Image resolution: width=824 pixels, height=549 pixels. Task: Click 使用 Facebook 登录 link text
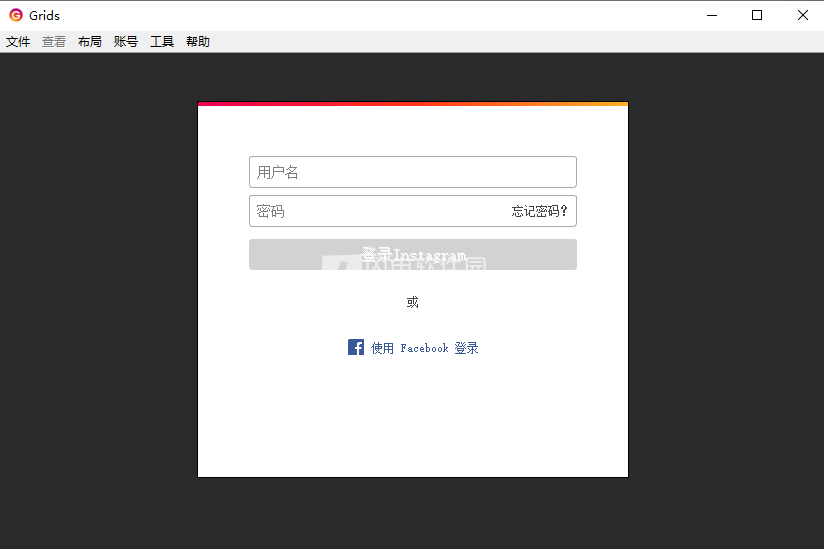pos(425,348)
